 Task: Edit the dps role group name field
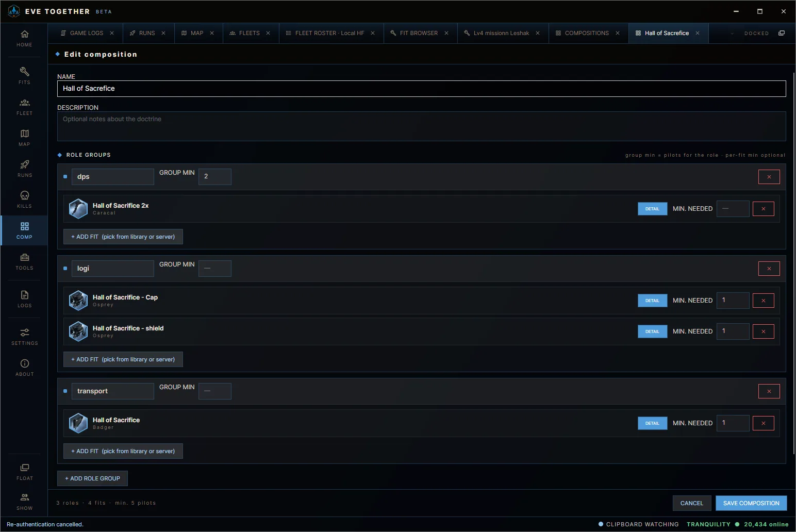coord(112,177)
